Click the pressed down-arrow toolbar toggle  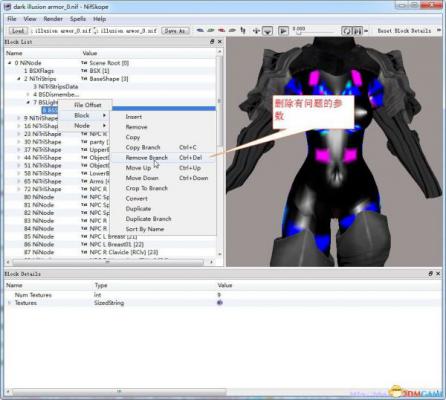(x=268, y=31)
